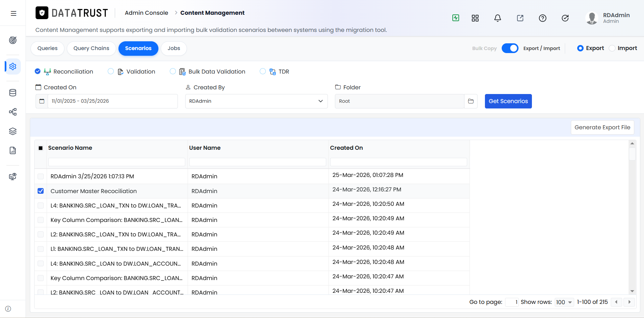644x318 pixels.
Task: Click the DataTrust shield logo
Action: [42, 13]
